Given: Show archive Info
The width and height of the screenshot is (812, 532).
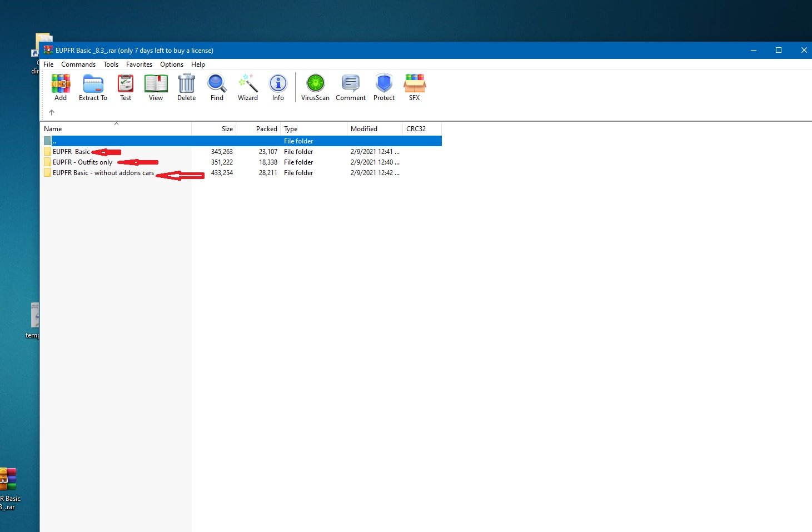Looking at the screenshot, I should tap(278, 87).
